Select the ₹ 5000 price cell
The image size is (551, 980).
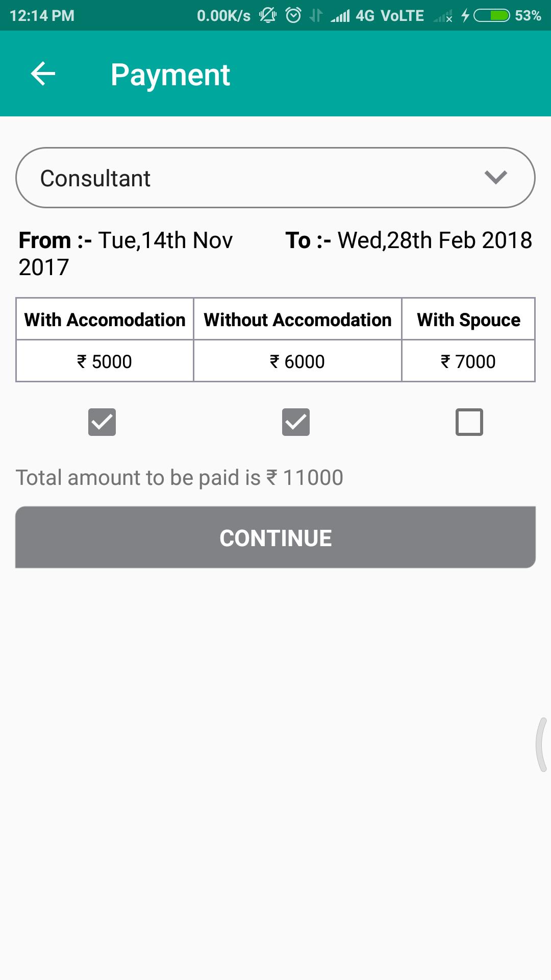105,361
